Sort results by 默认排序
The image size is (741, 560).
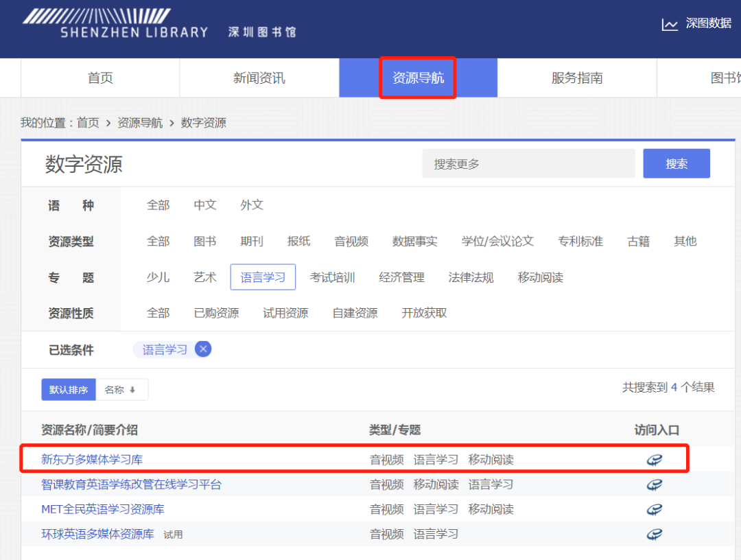[x=69, y=389]
